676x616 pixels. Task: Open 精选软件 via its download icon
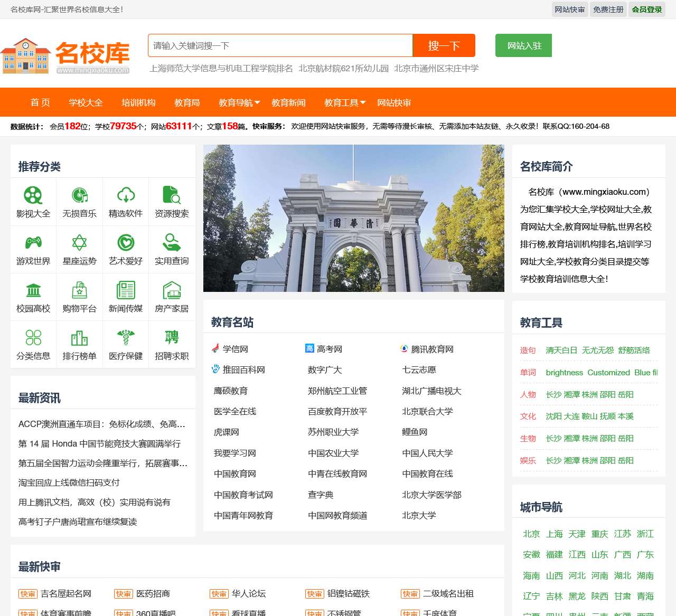(126, 195)
